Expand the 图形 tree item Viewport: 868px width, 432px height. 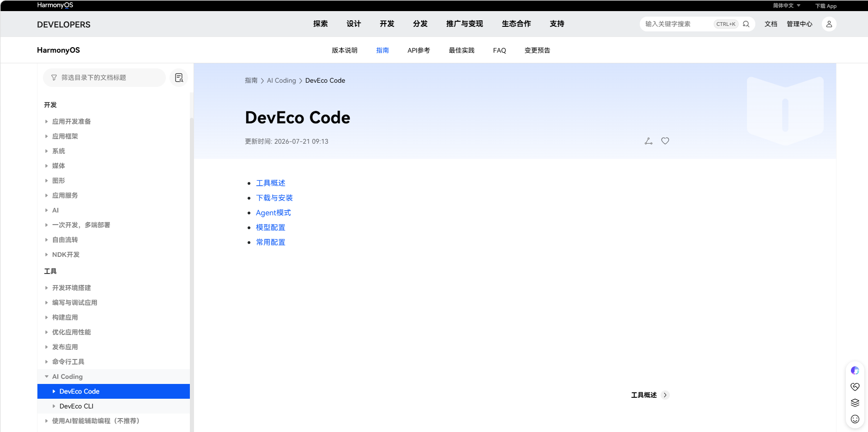tap(46, 181)
